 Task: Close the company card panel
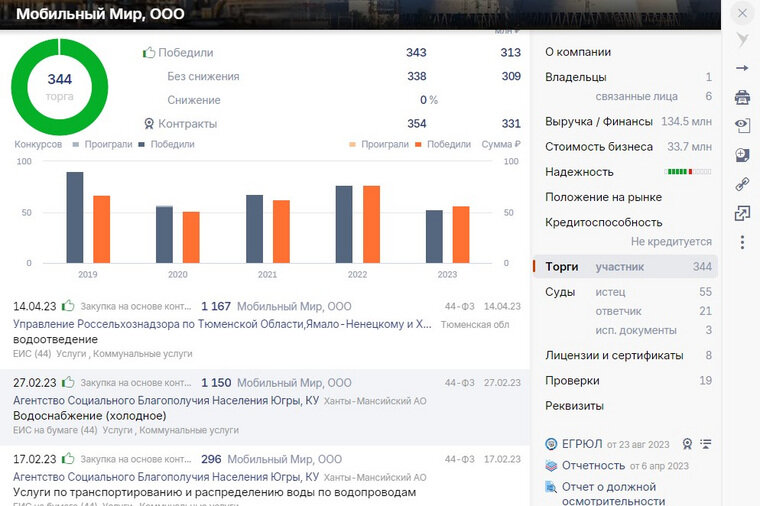coord(742,13)
